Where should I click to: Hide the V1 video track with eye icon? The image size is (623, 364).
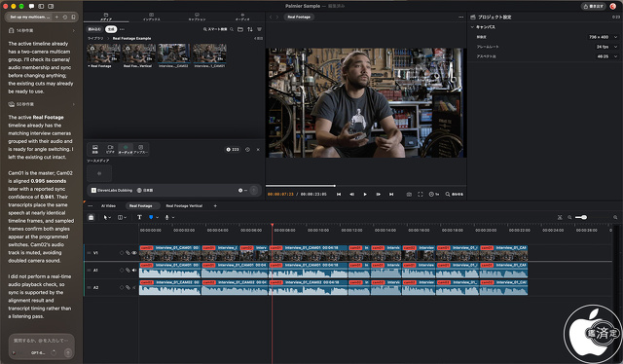(134, 253)
